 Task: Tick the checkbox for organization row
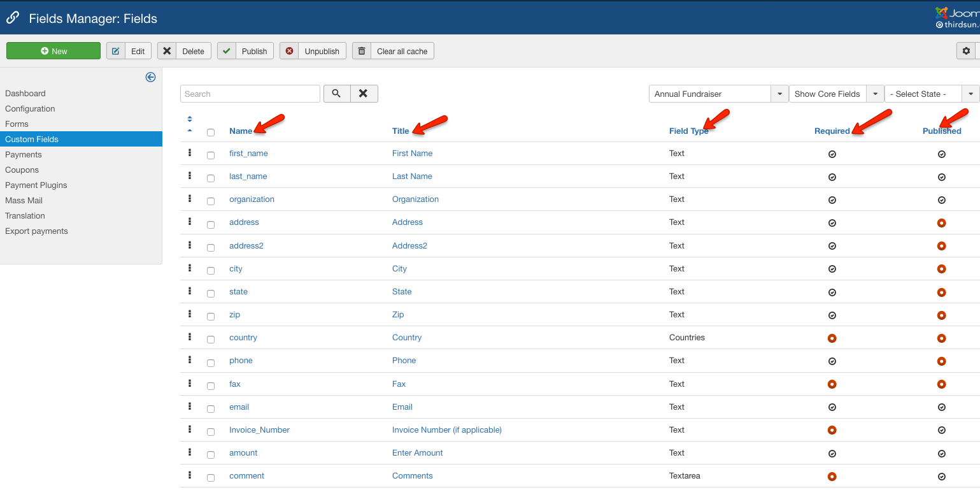[211, 201]
